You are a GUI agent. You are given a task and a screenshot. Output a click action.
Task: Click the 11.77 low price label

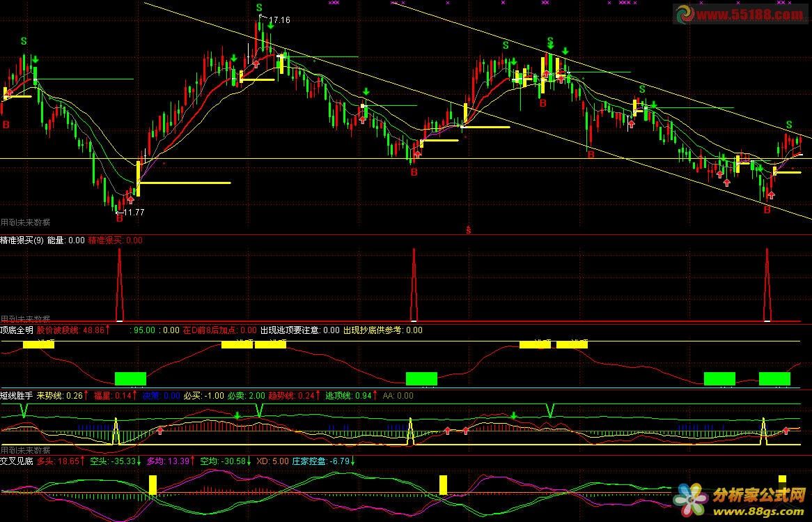pos(134,212)
